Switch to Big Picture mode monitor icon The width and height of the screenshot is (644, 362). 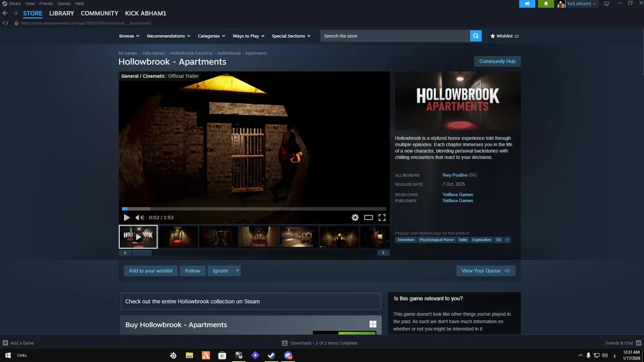point(607,4)
